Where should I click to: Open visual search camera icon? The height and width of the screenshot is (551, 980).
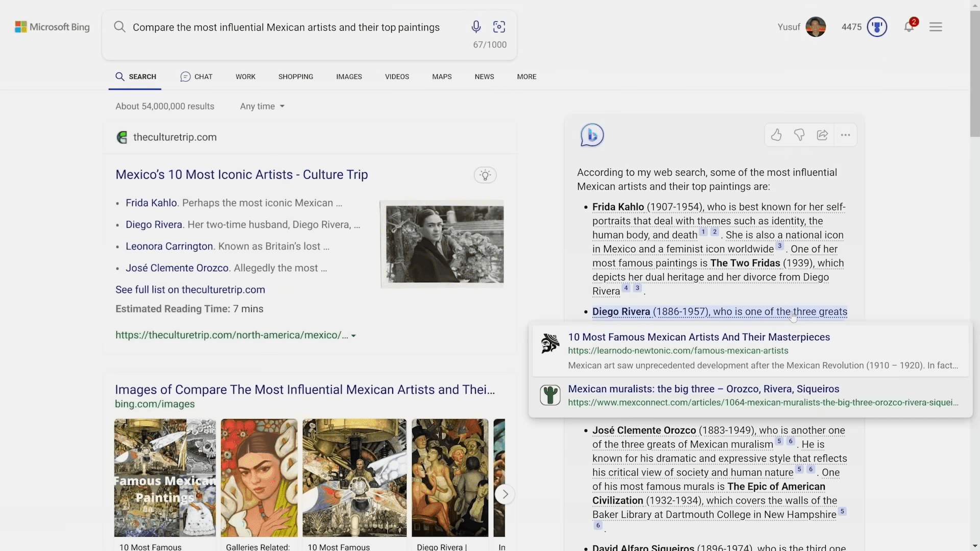pos(499,27)
